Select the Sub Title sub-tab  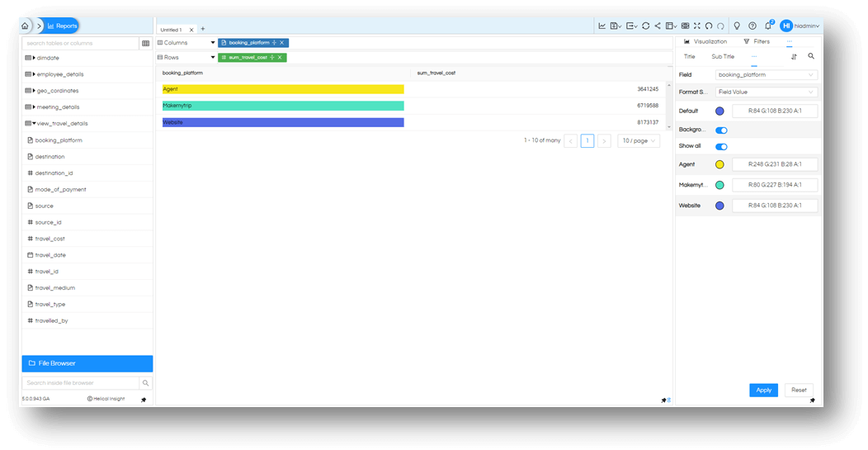coord(723,56)
